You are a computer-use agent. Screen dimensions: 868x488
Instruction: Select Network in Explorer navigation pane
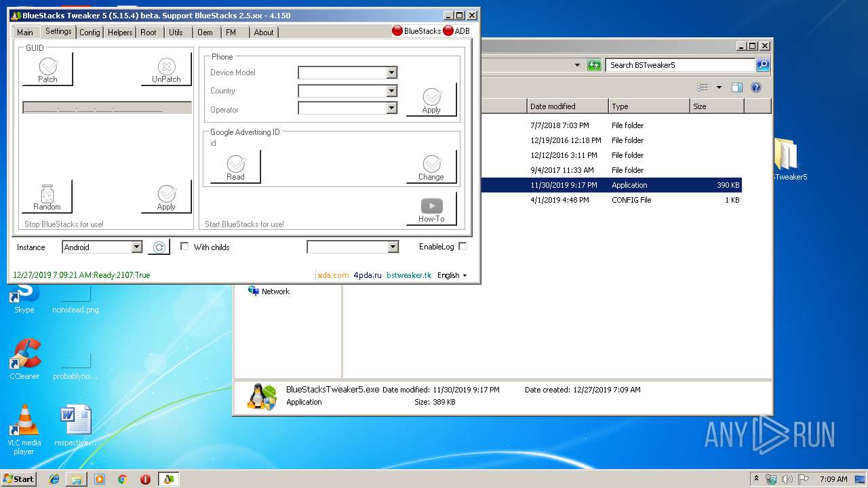[269, 291]
